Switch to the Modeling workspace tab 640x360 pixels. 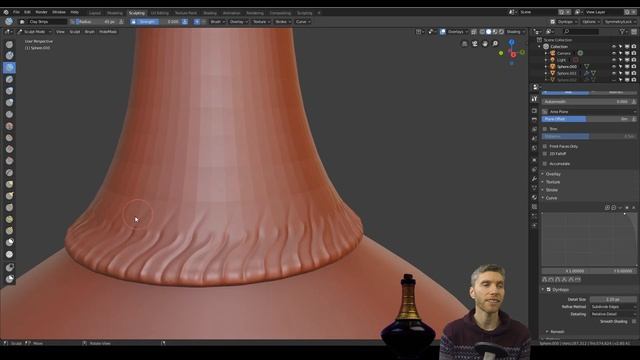[115, 13]
